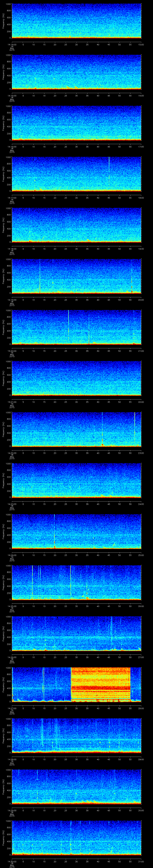
Task: Click the spectrogram panel starting at 14:16:00
Action: 77,123
